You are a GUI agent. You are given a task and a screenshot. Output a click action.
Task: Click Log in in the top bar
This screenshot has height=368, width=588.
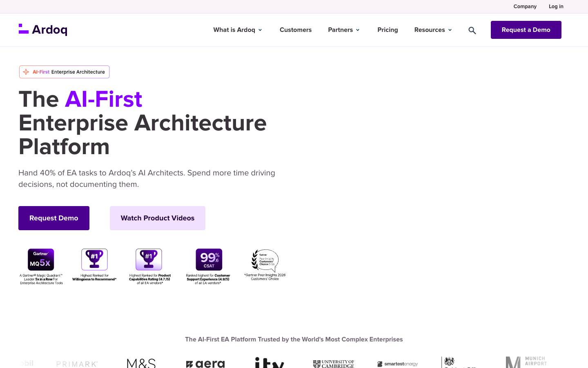coord(556,7)
